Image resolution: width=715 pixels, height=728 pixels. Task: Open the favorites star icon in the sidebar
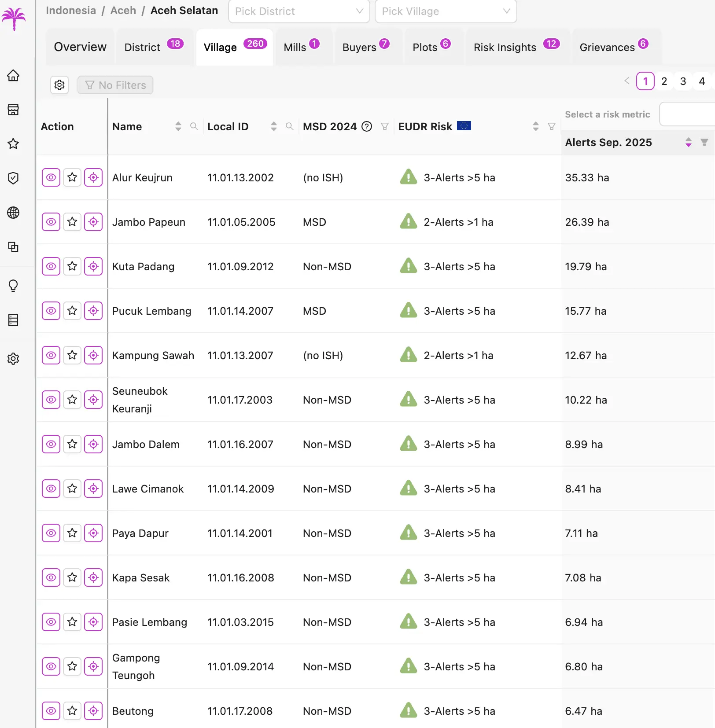coord(13,144)
